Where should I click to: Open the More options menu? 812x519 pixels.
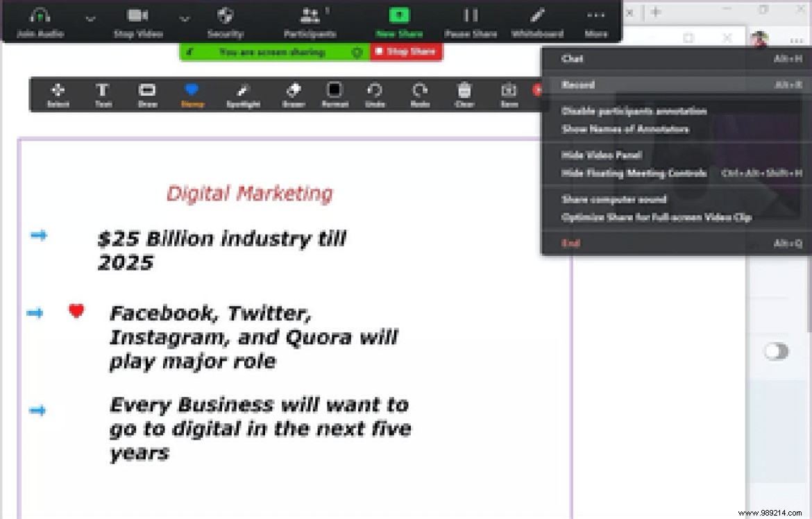[x=595, y=21]
